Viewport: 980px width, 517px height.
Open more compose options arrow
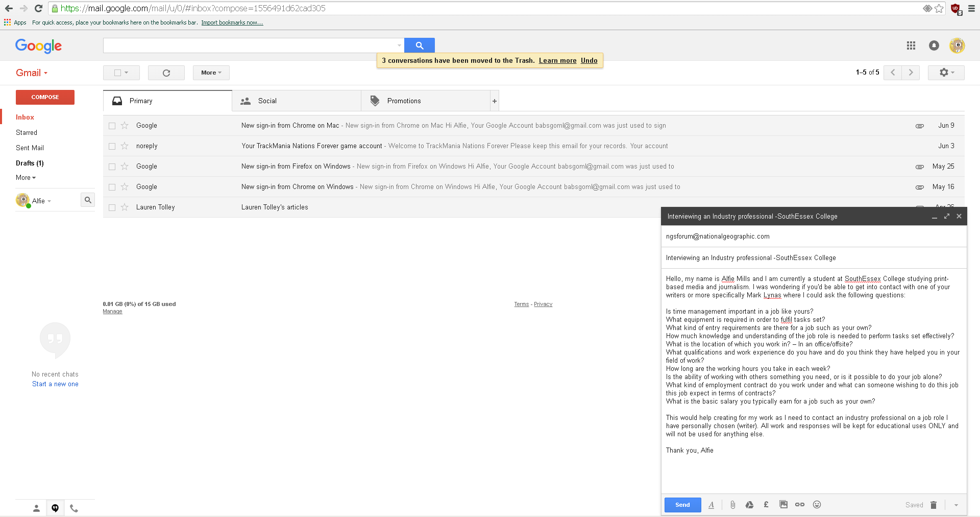point(956,505)
